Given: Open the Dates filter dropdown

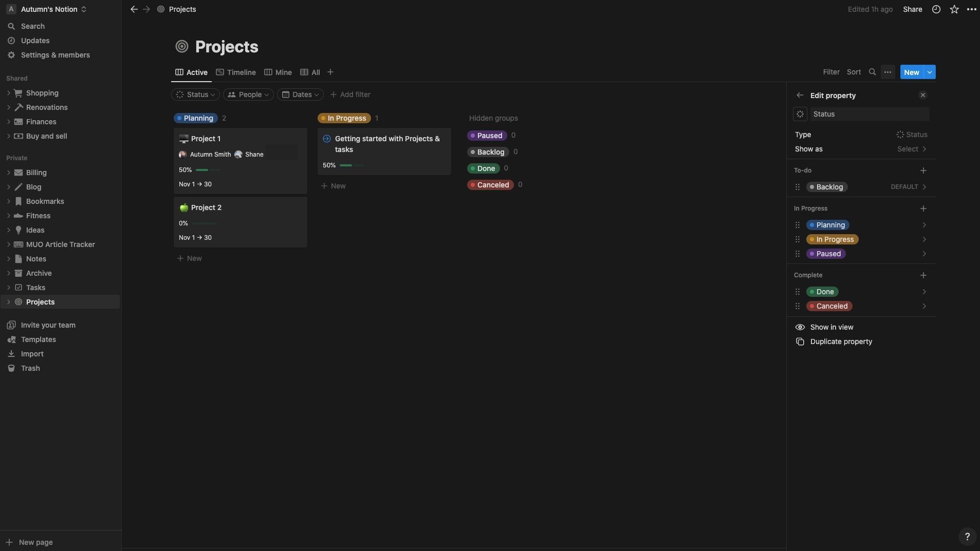Looking at the screenshot, I should (300, 94).
